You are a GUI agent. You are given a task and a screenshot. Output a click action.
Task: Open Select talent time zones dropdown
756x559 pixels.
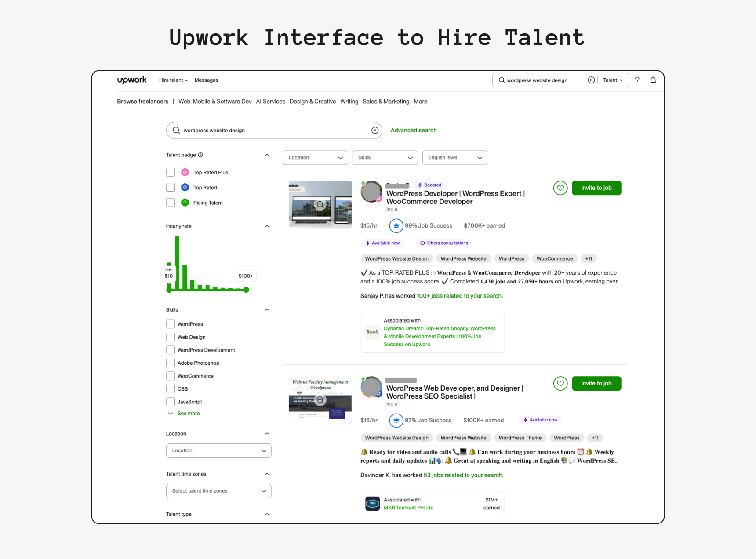click(219, 491)
